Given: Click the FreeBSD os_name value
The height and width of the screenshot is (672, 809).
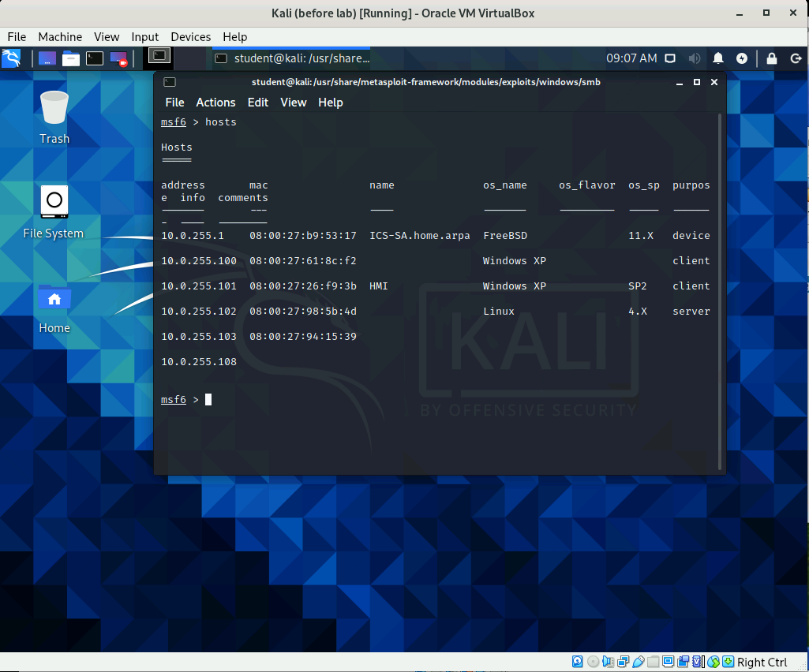Looking at the screenshot, I should [x=505, y=236].
